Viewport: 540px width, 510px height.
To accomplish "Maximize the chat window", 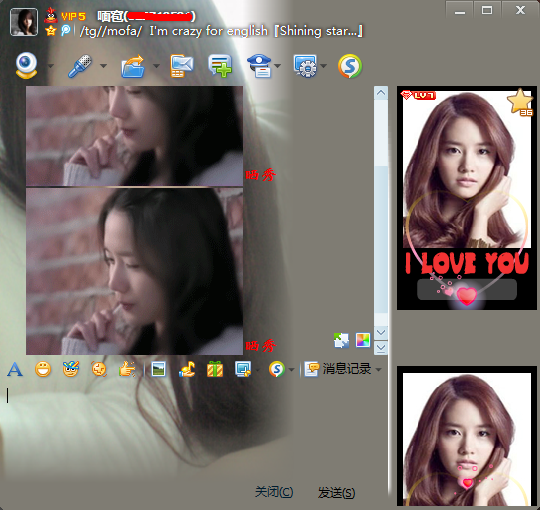I will point(487,10).
